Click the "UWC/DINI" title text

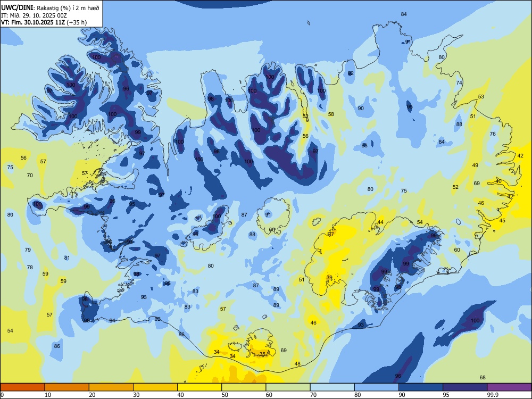point(16,8)
